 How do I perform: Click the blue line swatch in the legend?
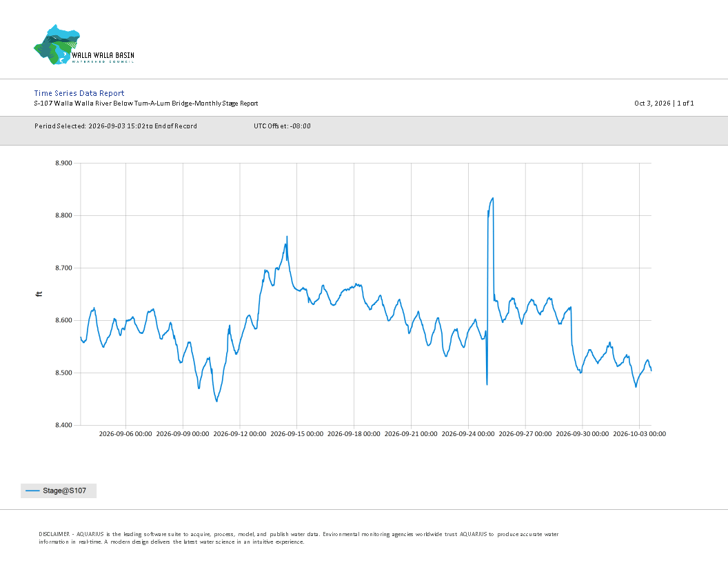pyautogui.click(x=32, y=491)
